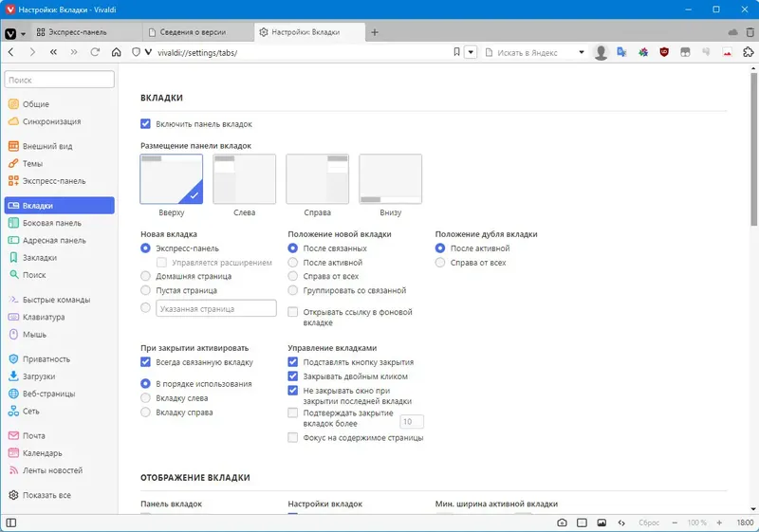
Task: Open the extensions puzzle icon
Action: coord(749,52)
